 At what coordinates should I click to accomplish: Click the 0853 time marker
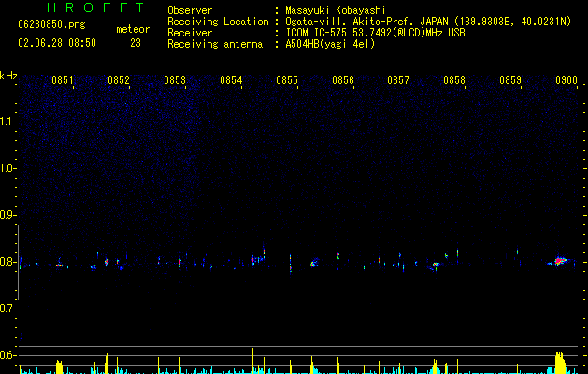pos(175,80)
